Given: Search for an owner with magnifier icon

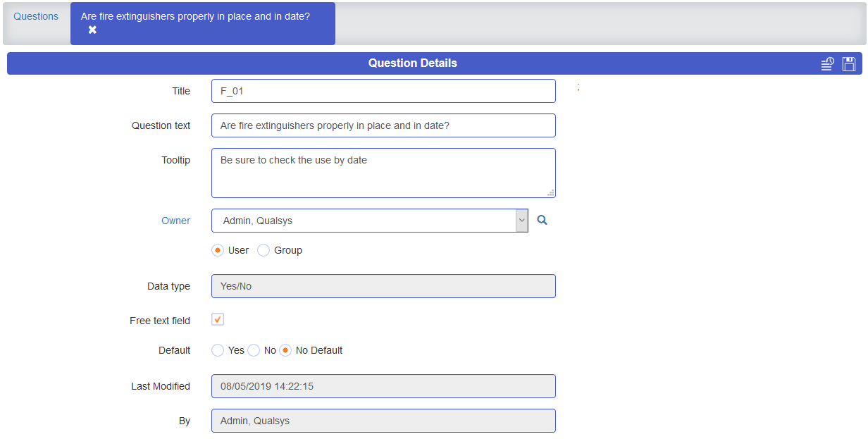Looking at the screenshot, I should [x=542, y=221].
